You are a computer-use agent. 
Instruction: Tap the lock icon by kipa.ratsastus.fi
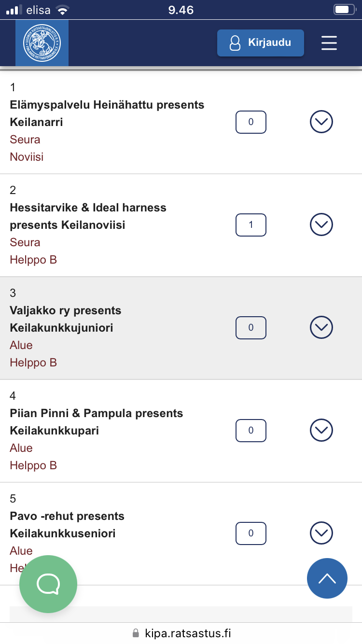(x=136, y=633)
